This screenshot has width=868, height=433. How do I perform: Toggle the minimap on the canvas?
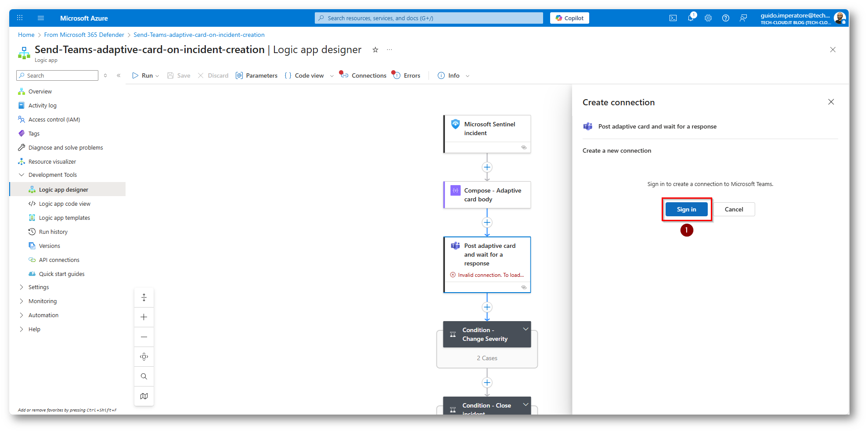point(144,396)
